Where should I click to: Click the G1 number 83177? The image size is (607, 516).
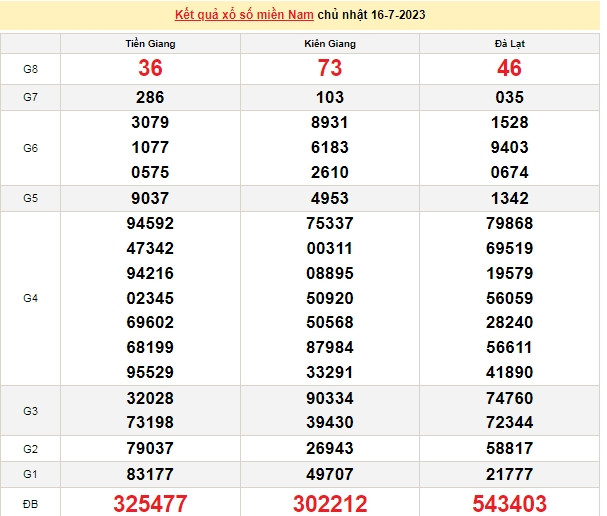(x=150, y=472)
